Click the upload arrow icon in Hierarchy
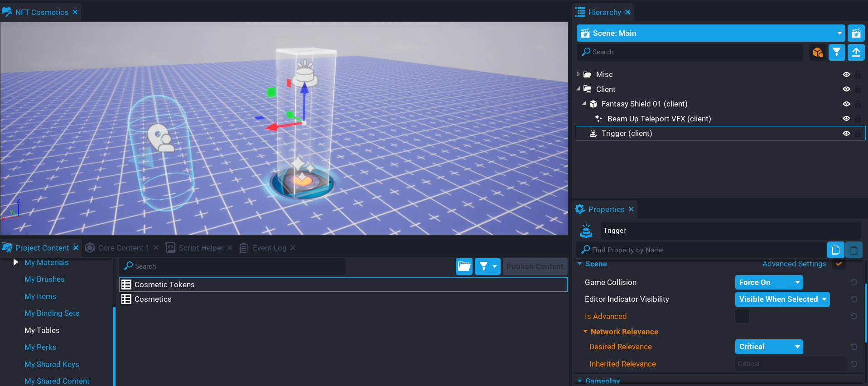This screenshot has height=386, width=868. pos(856,53)
